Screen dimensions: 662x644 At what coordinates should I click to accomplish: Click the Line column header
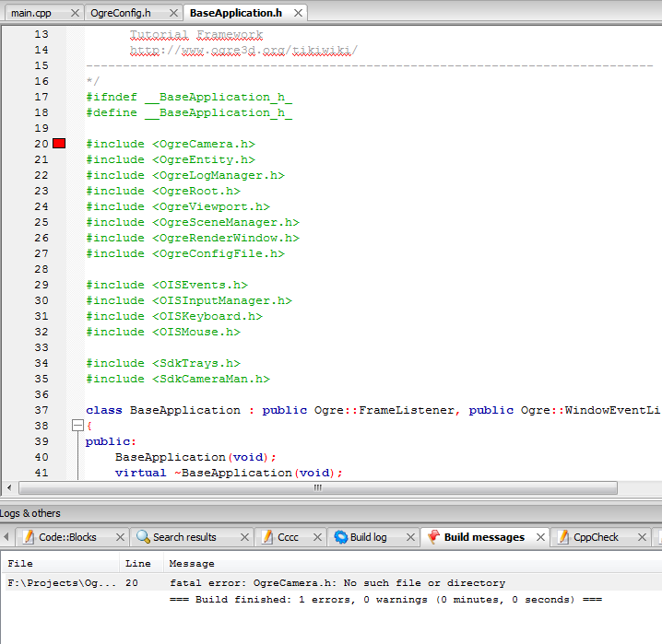141,564
